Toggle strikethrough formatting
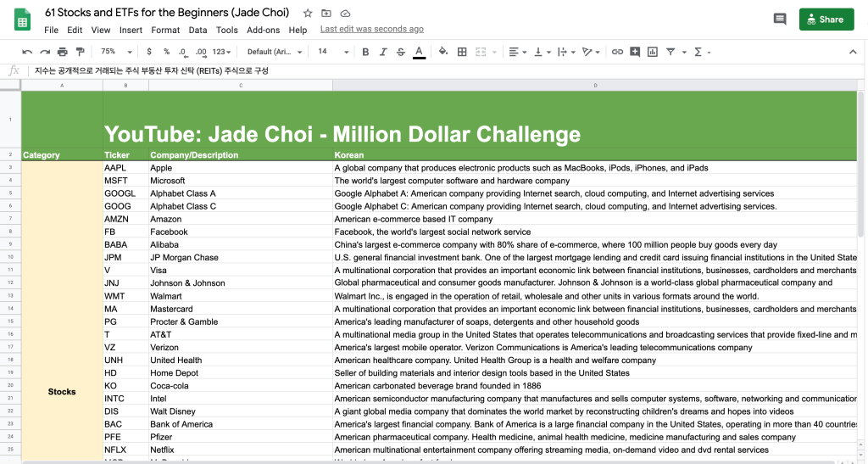Viewport: 868px width, 464px height. pos(401,52)
